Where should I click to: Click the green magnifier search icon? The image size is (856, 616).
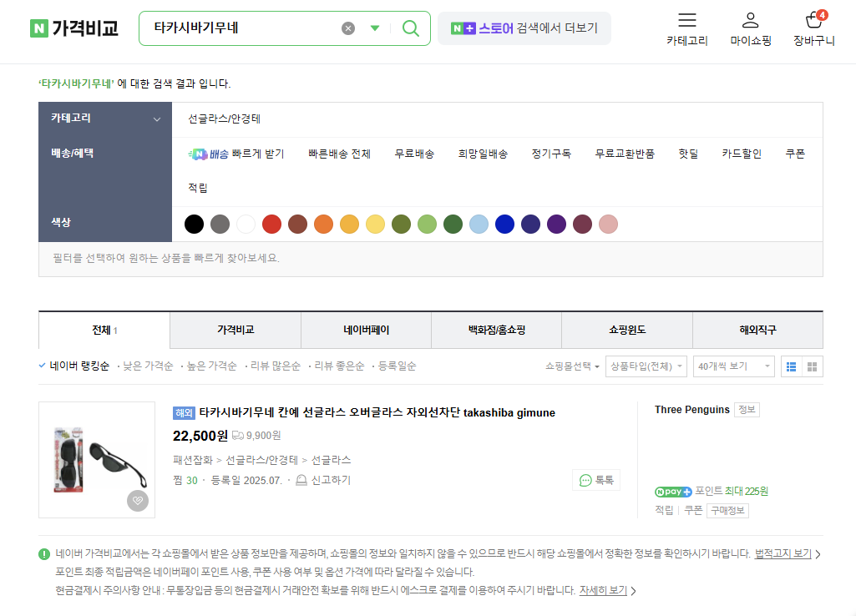tap(411, 28)
